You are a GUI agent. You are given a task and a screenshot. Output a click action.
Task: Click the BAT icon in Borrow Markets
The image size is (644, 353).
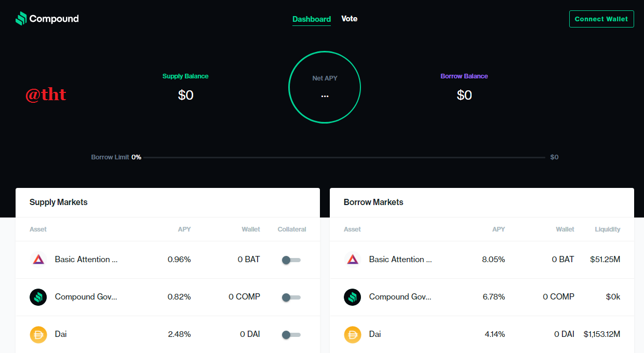tap(353, 260)
